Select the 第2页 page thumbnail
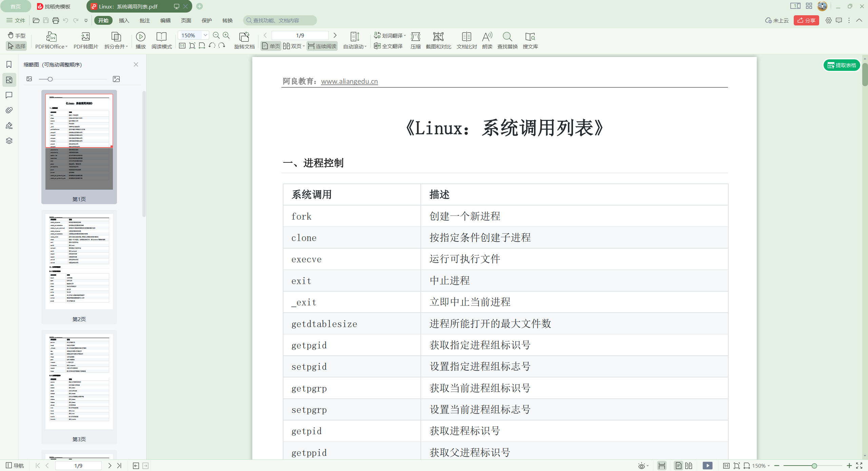 tap(79, 267)
